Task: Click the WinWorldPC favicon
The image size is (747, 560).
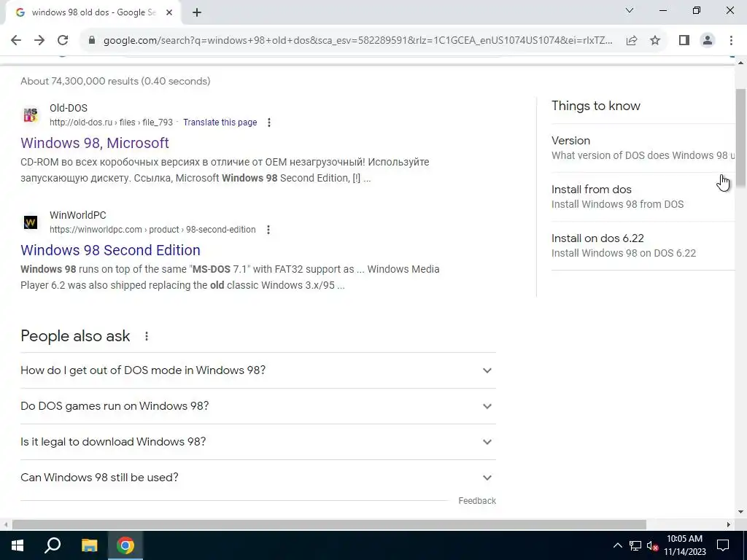Action: (x=31, y=222)
